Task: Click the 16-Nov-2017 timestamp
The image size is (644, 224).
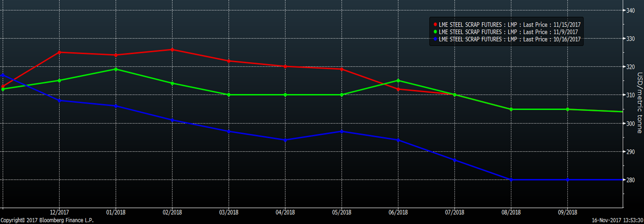Action: point(616,220)
